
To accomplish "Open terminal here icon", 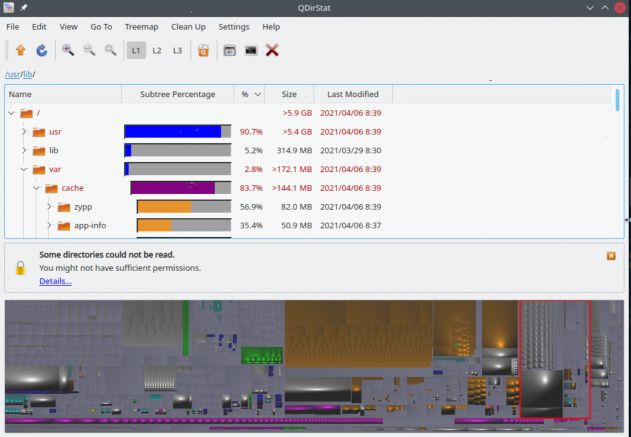I will point(251,50).
